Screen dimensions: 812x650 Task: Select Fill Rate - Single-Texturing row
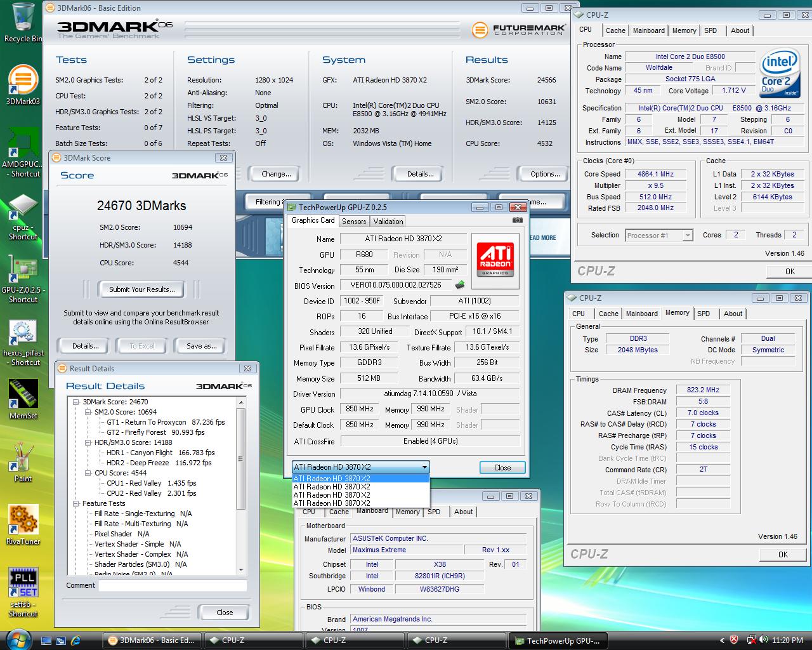pyautogui.click(x=143, y=514)
